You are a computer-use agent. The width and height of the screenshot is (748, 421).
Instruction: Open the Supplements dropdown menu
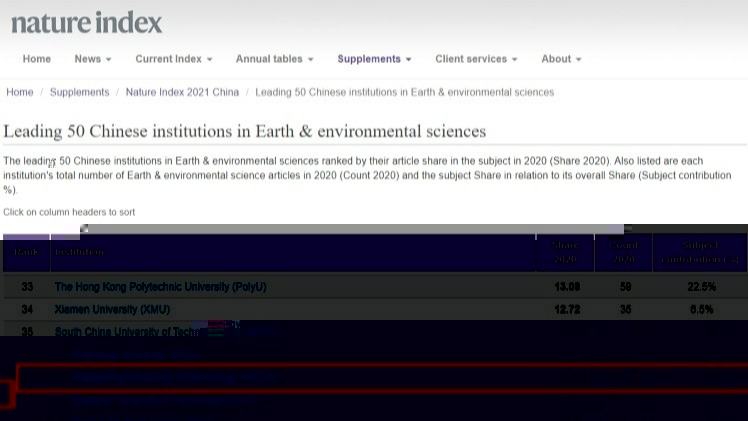[x=374, y=59]
